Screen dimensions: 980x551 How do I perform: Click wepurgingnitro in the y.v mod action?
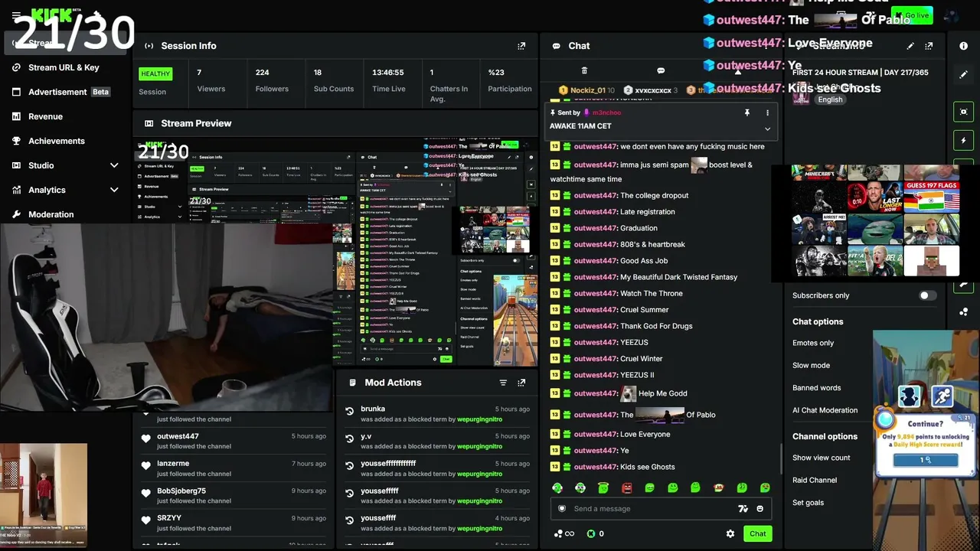(x=479, y=446)
